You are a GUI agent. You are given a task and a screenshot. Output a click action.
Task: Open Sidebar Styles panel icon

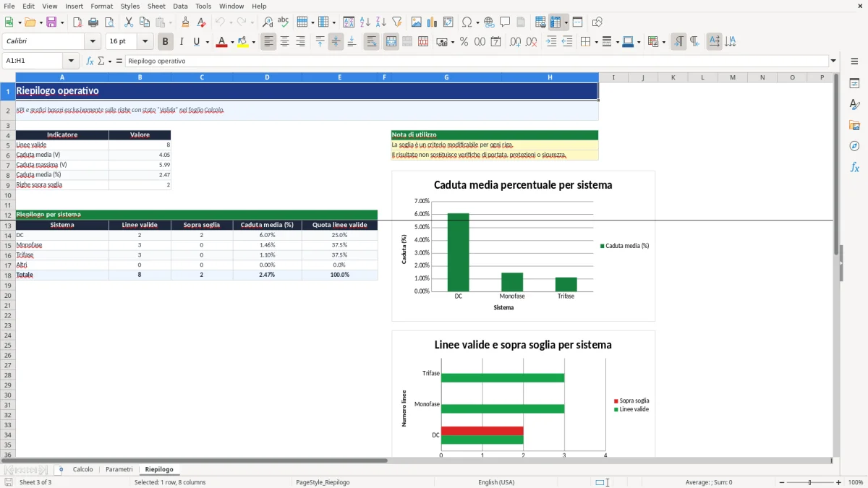[854, 105]
